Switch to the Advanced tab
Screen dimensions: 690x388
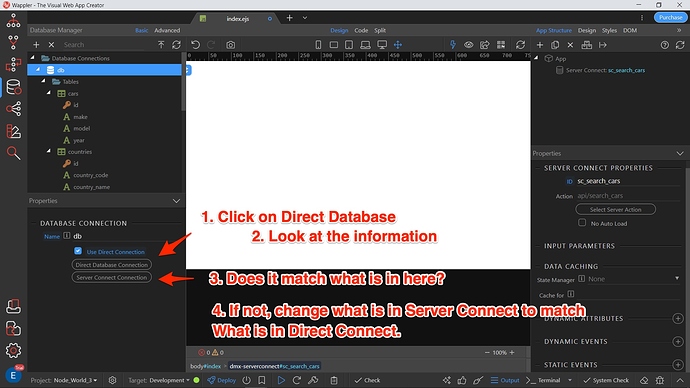click(x=167, y=30)
